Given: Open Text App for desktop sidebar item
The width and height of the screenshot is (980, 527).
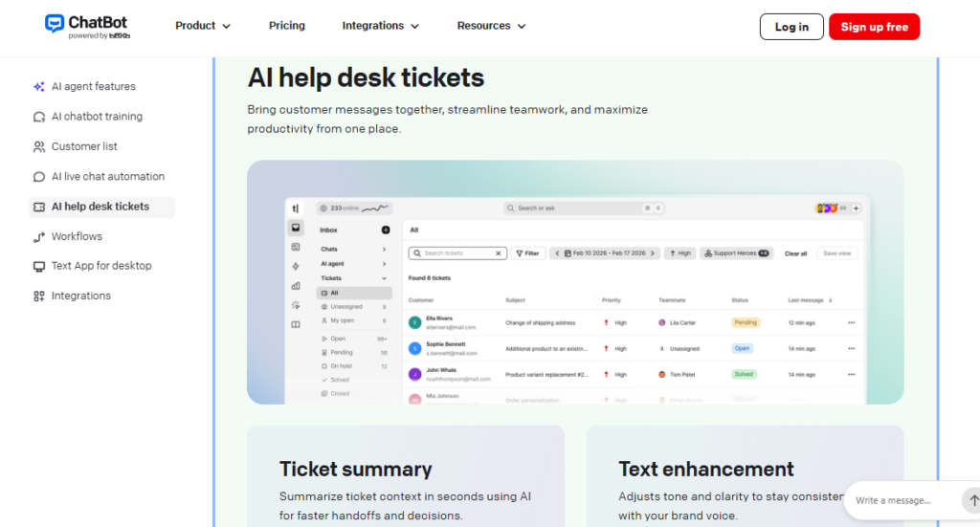Looking at the screenshot, I should [101, 266].
